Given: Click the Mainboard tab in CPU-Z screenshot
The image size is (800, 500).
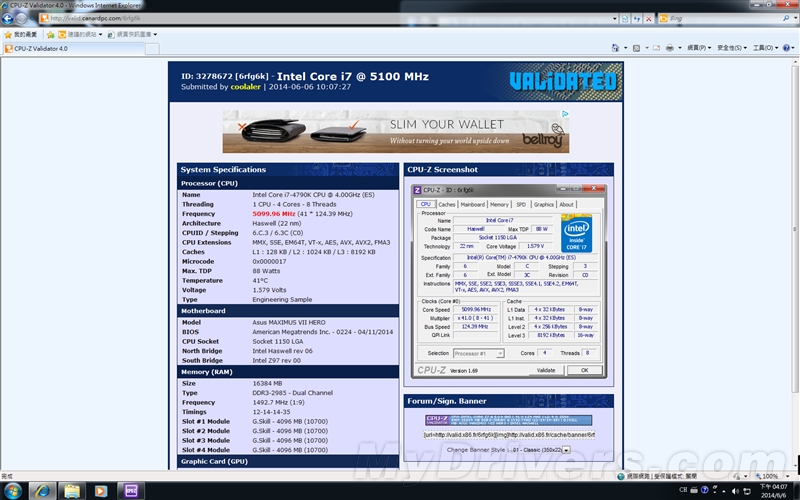Looking at the screenshot, I should (472, 204).
